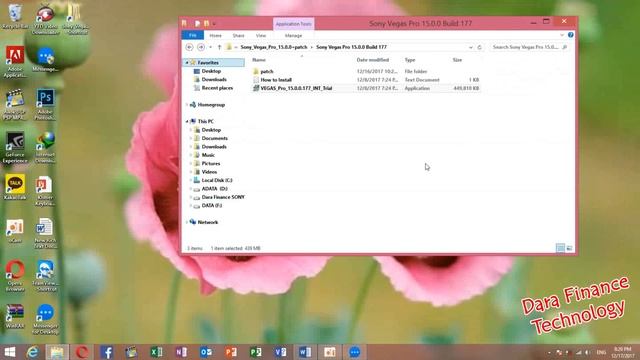Switch to the Home ribbon tab
This screenshot has height=360, width=640.
[x=216, y=36]
